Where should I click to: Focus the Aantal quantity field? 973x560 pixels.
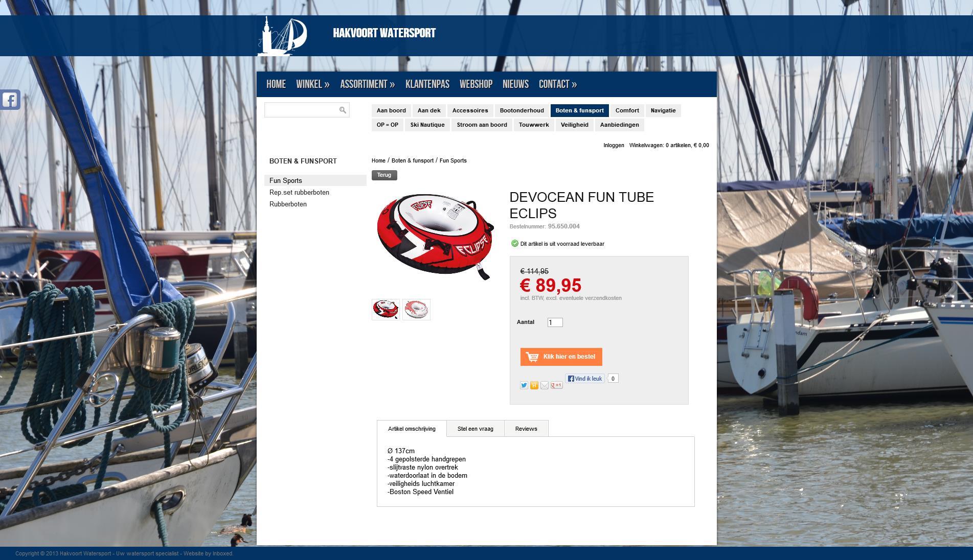pyautogui.click(x=555, y=322)
